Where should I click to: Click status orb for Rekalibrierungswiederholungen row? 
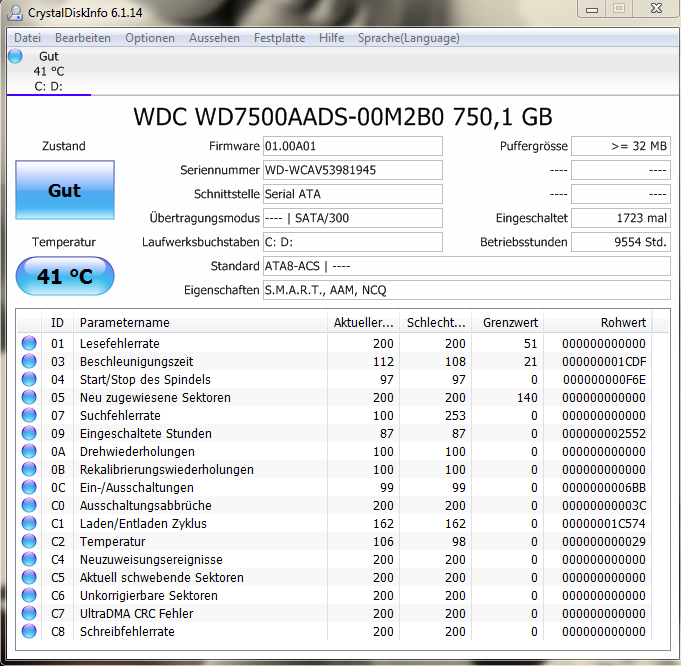click(x=29, y=469)
